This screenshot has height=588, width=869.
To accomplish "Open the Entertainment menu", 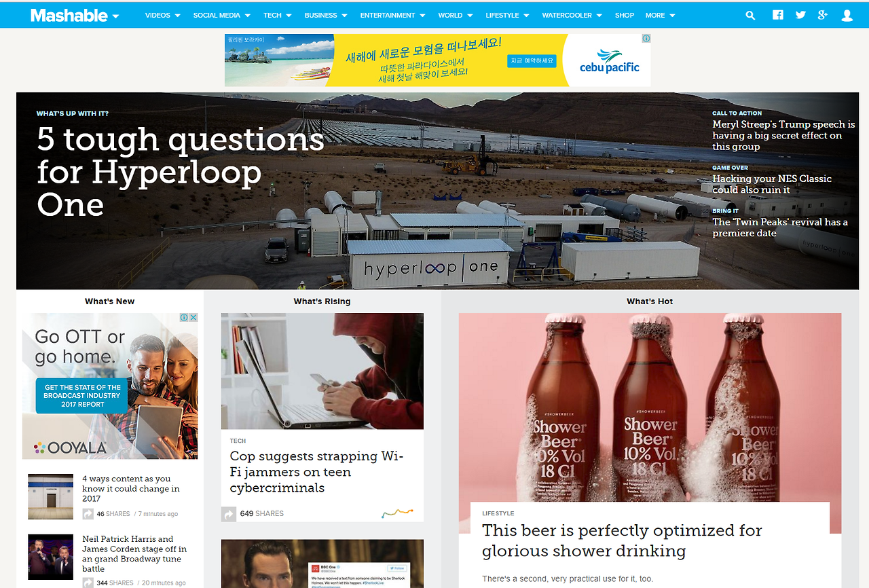I will 393,15.
